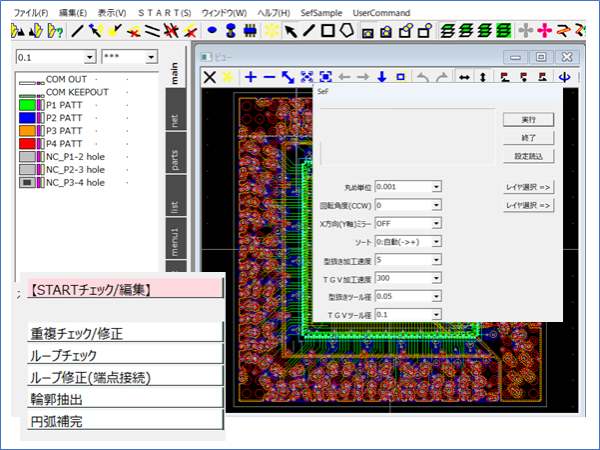This screenshot has height=450, width=600.
Task: Toggle visibility marker of P4 PATT layer
Action: [41, 144]
